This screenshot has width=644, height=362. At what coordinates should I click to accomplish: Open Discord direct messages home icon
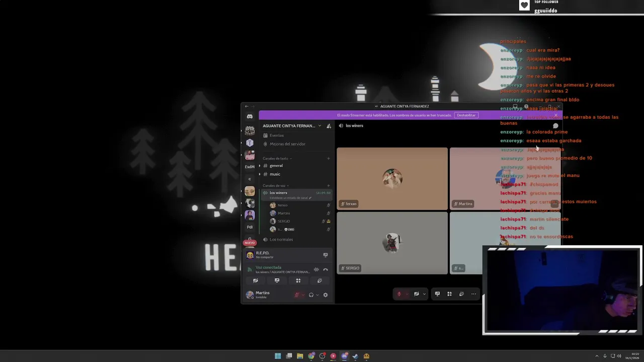point(250,117)
